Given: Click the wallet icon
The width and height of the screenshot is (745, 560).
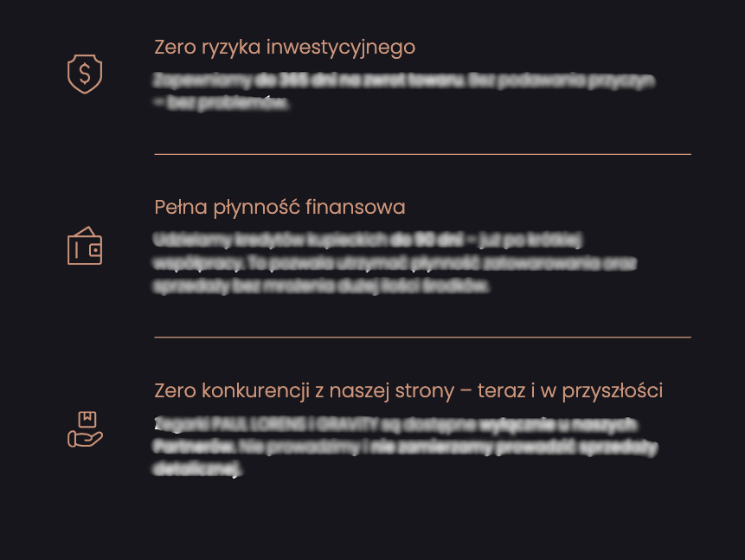Looking at the screenshot, I should pyautogui.click(x=85, y=246).
